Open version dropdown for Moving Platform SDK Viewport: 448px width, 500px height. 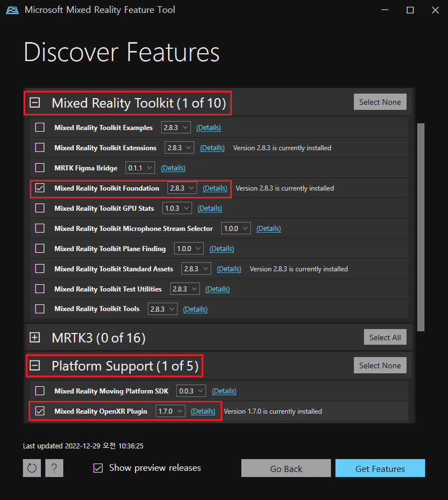pyautogui.click(x=191, y=391)
